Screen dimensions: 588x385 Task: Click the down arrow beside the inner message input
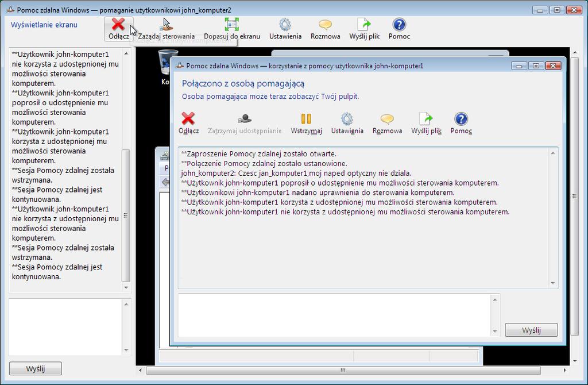(x=495, y=332)
